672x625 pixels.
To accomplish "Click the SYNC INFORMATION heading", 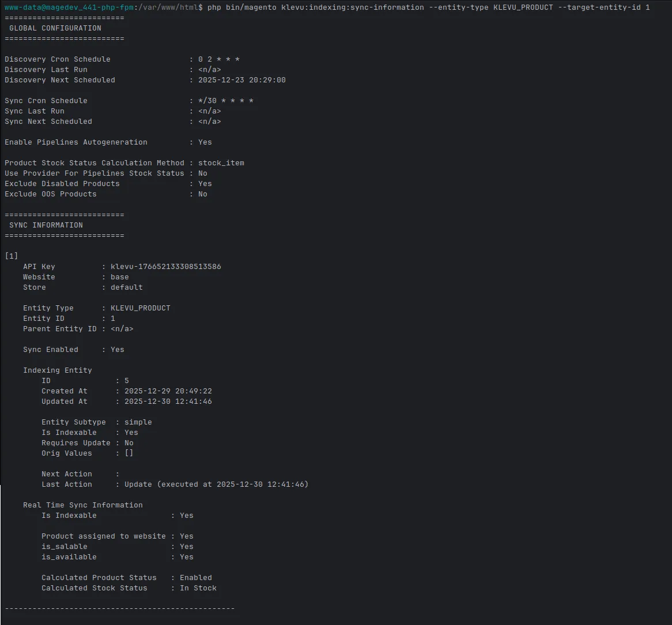I will (46, 225).
